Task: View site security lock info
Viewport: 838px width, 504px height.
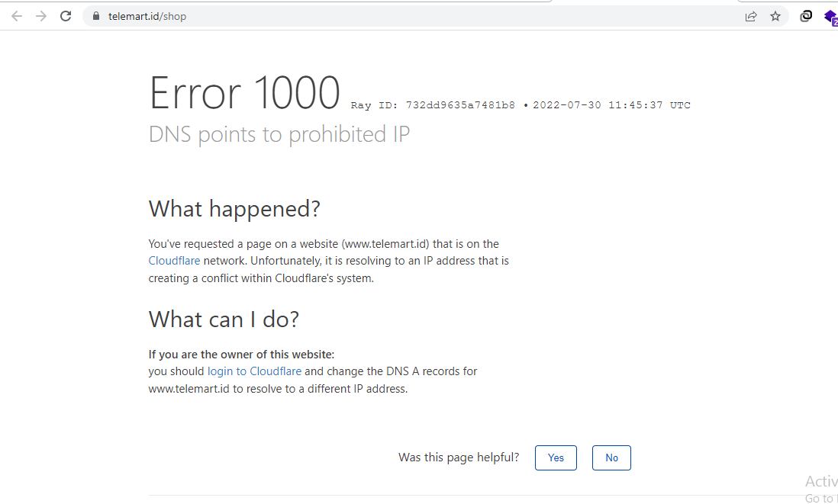Action: 96,16
